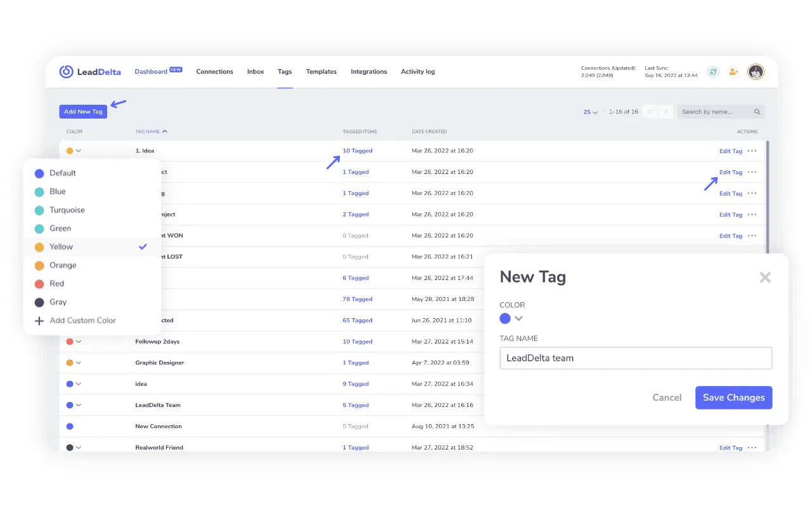Click plus icon for Add Custom Color
812x508 pixels.
39,321
